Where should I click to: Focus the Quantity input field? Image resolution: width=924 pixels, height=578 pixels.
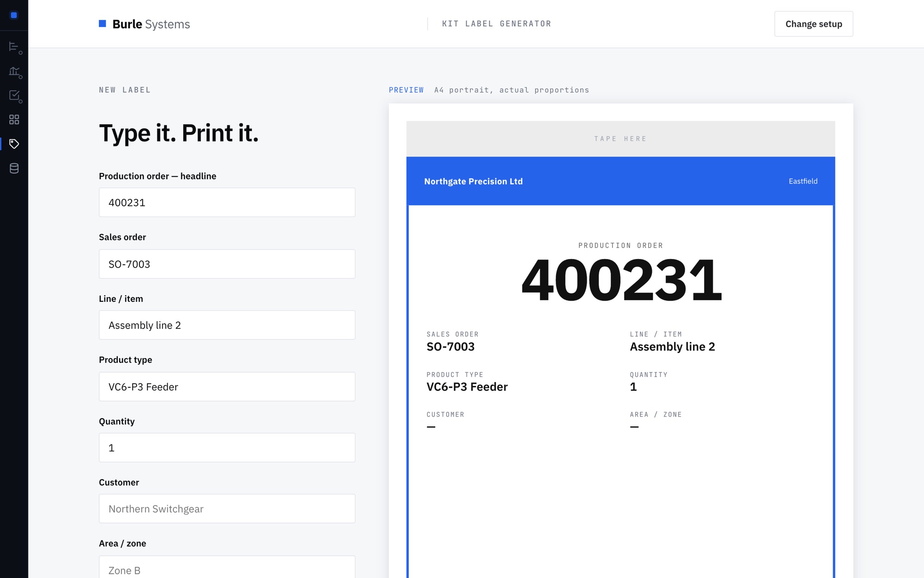227,448
